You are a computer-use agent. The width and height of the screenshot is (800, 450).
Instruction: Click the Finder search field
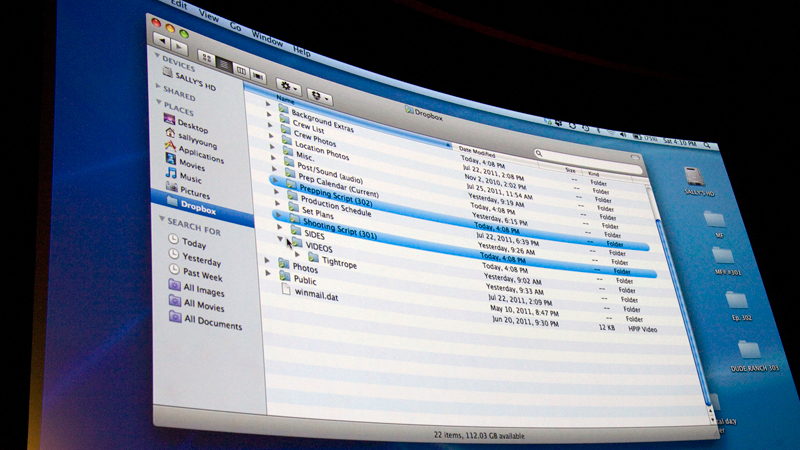pos(587,160)
